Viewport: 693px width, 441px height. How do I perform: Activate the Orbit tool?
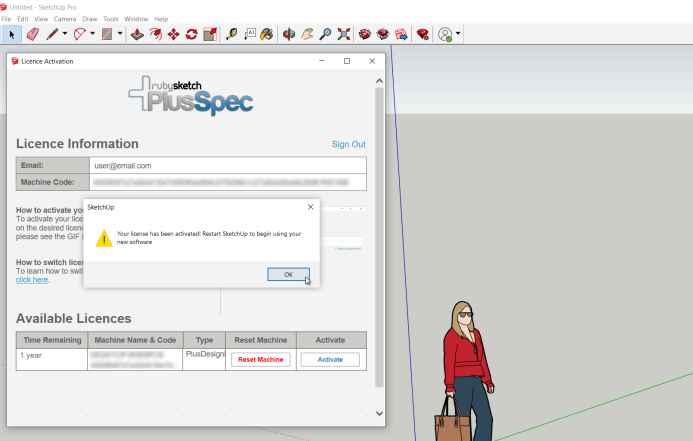[289, 34]
